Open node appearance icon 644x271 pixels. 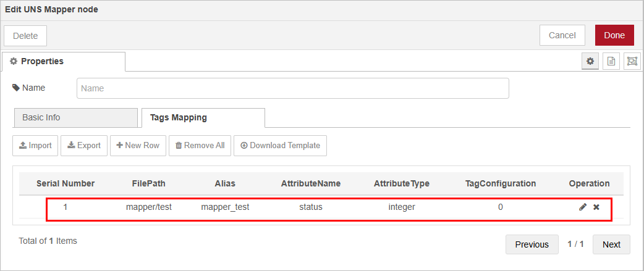tap(632, 61)
